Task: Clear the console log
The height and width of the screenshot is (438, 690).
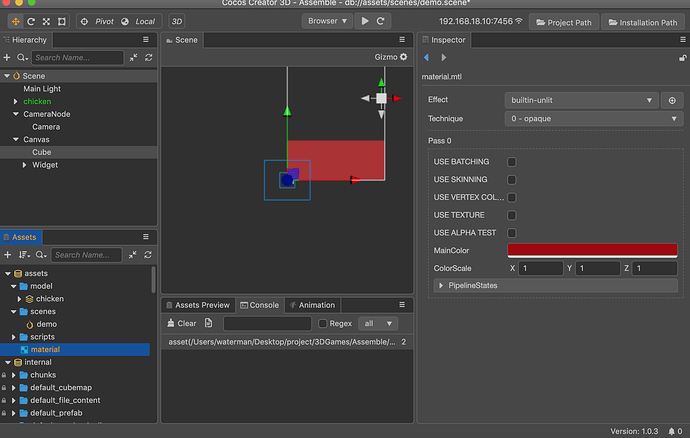Action: (x=182, y=324)
